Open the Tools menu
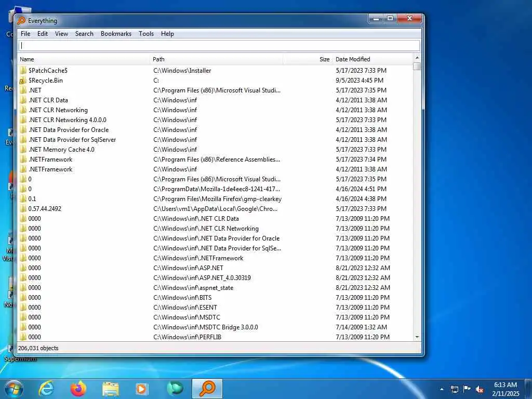Image resolution: width=532 pixels, height=399 pixels. click(146, 34)
